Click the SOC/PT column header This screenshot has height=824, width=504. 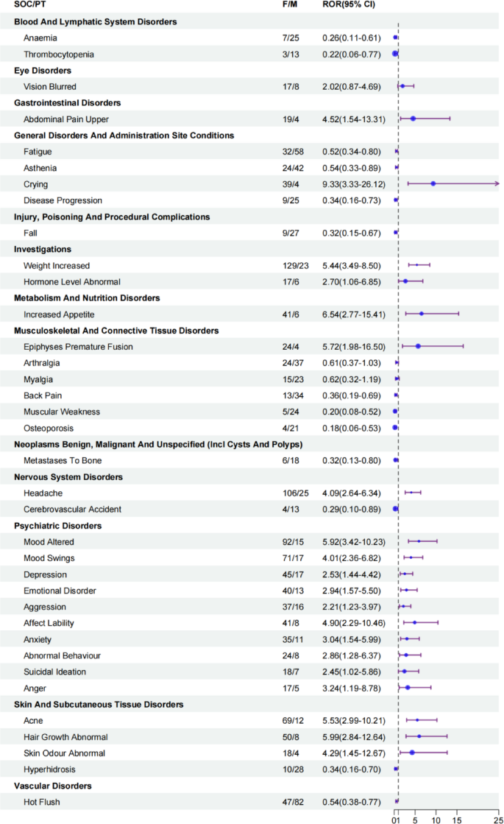pos(30,6)
